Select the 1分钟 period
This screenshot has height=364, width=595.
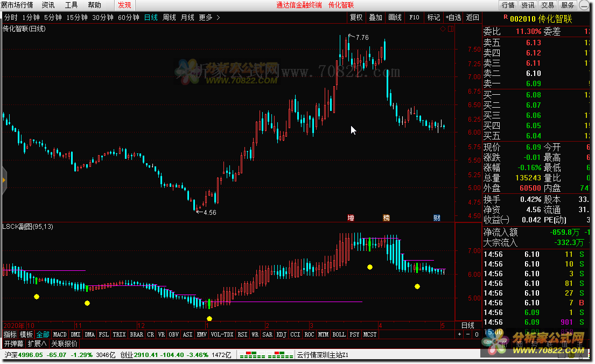(31, 17)
